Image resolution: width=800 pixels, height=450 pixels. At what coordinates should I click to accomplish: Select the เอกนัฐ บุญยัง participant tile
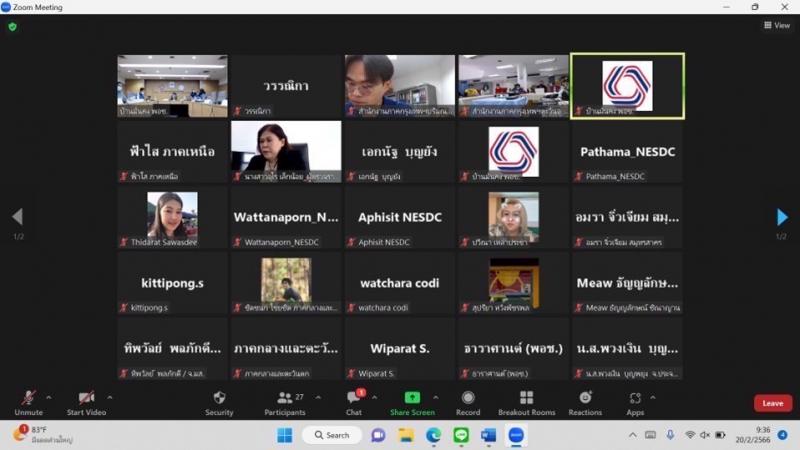(400, 152)
